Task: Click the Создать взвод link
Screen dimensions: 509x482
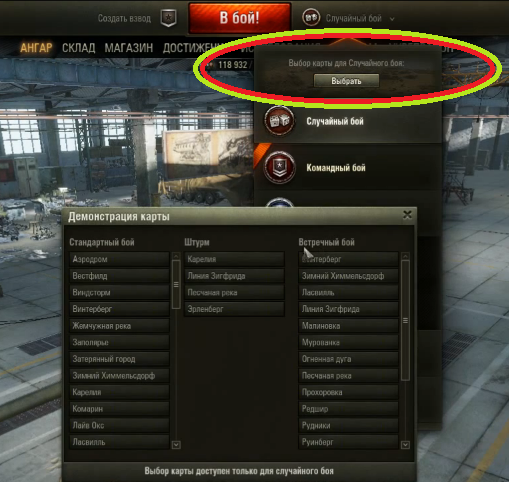Action: tap(124, 18)
